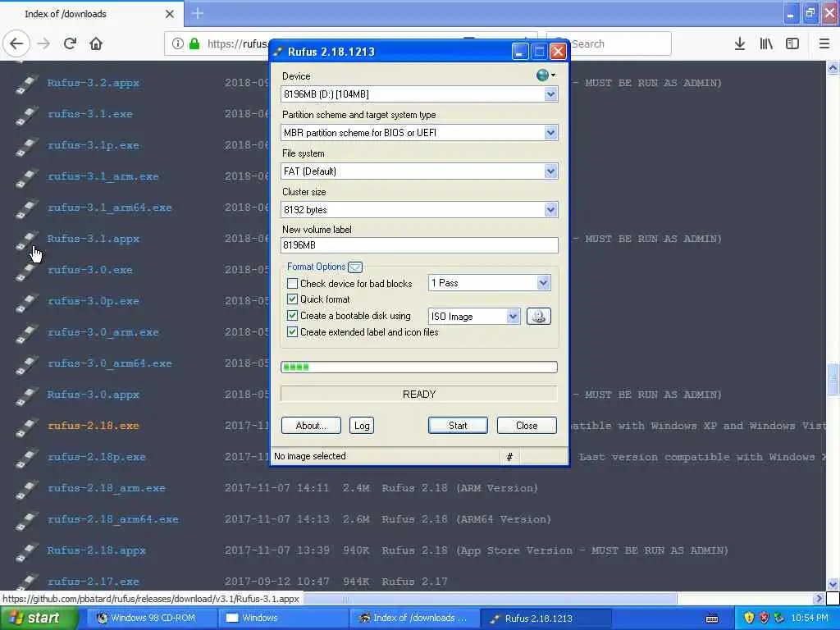Click the file icon beside Rufus-2.18.appx
The height and width of the screenshot is (630, 840).
pyautogui.click(x=27, y=550)
